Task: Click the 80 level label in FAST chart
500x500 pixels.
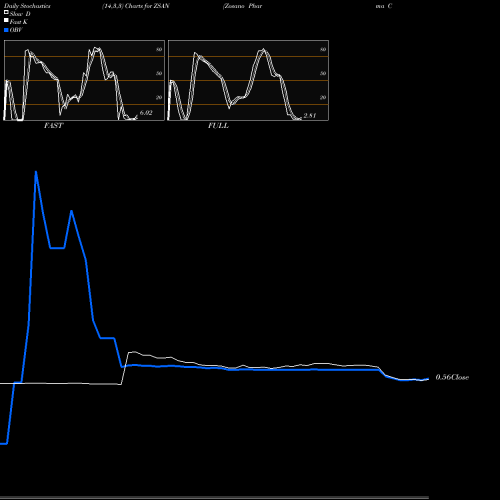Action: pos(159,49)
